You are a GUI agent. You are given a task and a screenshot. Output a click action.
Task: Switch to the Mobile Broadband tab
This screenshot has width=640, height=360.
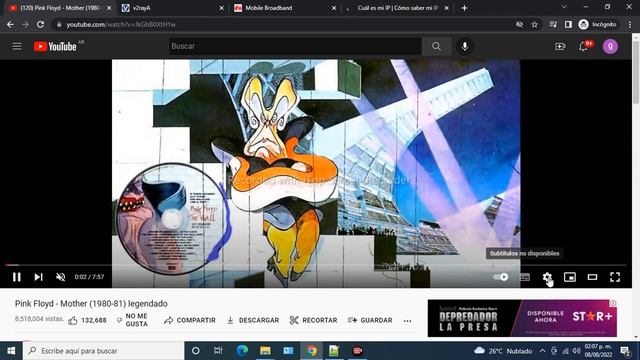tap(285, 8)
